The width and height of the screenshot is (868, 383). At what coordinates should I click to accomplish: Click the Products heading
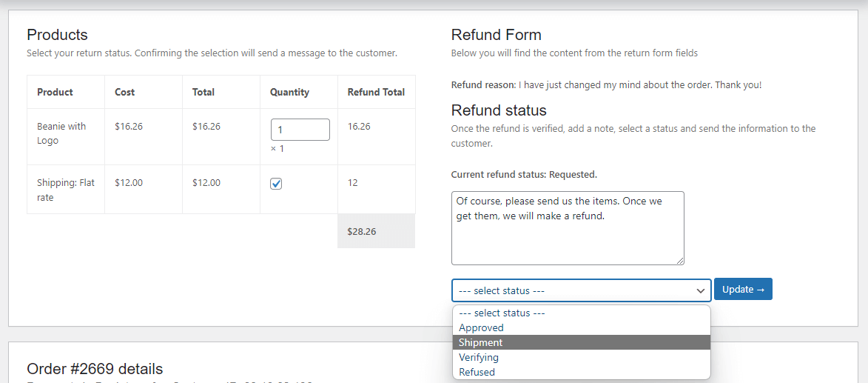coord(57,35)
